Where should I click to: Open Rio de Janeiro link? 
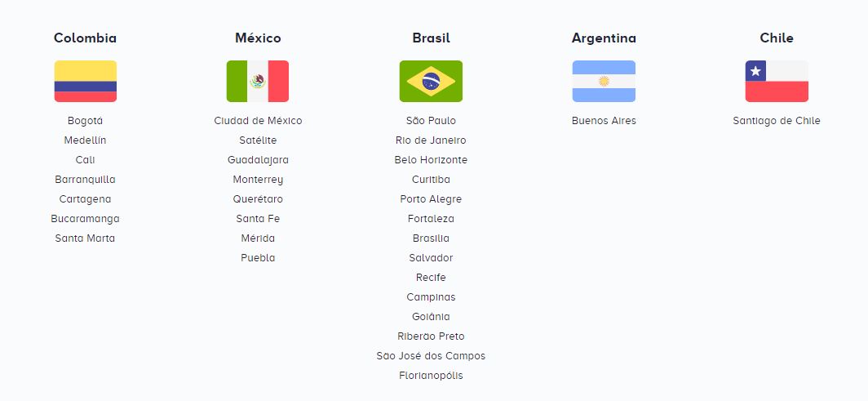click(x=431, y=140)
